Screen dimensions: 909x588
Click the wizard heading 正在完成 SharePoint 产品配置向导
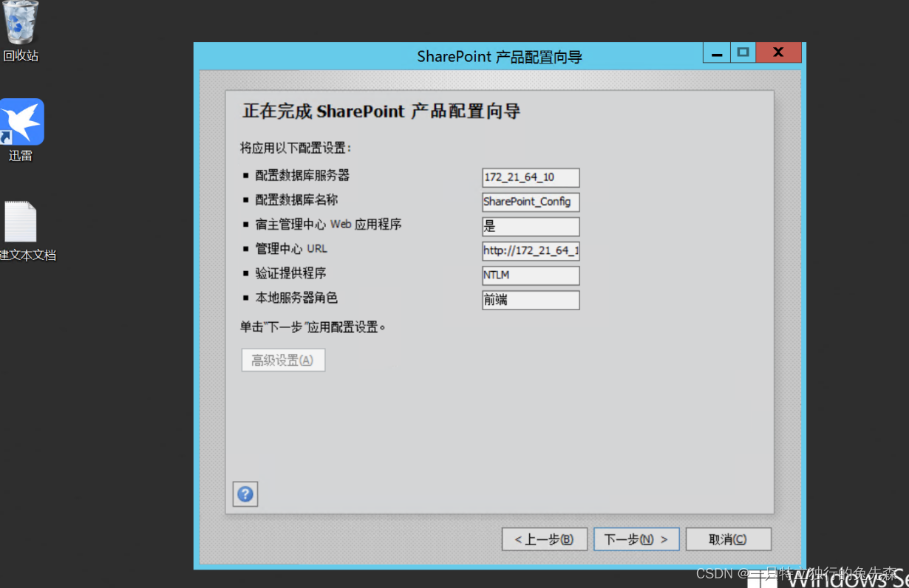[381, 112]
